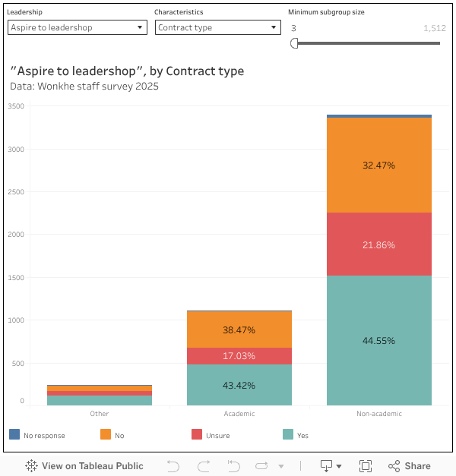Select the Non-academic Yes bar segment
The width and height of the screenshot is (456, 476).
[x=378, y=340]
